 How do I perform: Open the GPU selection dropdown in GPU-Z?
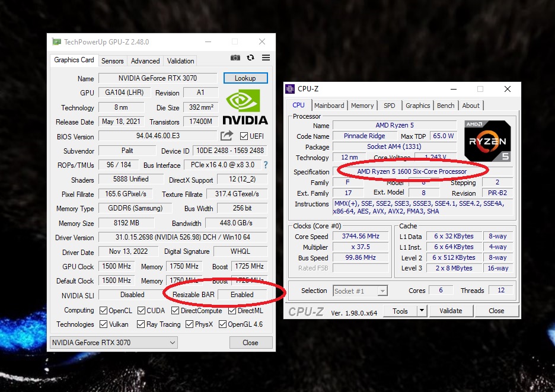(114, 342)
